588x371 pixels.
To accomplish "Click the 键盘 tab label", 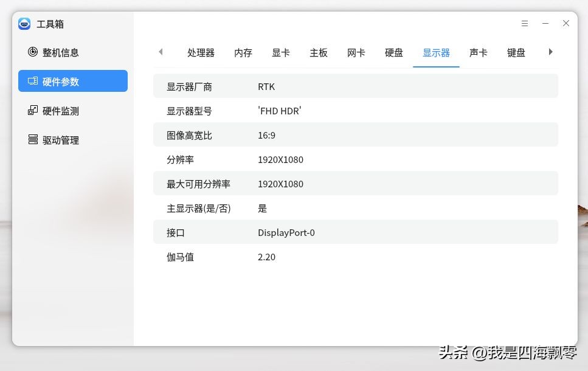I will pos(516,53).
